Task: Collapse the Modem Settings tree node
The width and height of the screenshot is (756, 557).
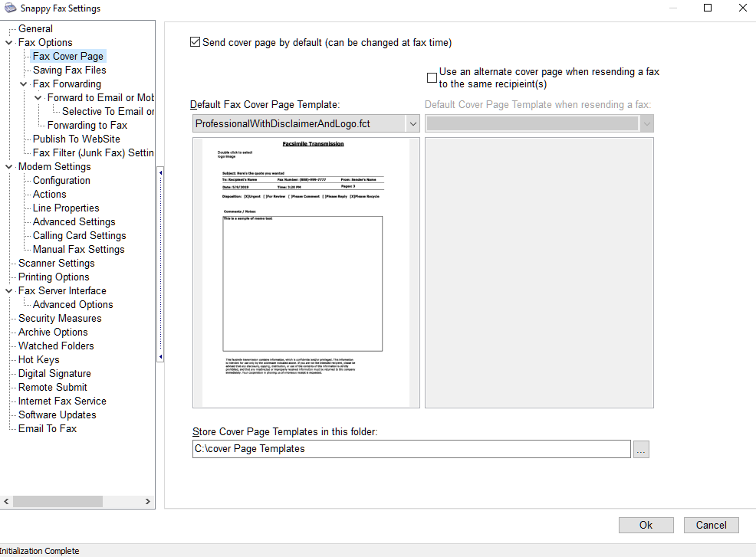Action: 9,167
